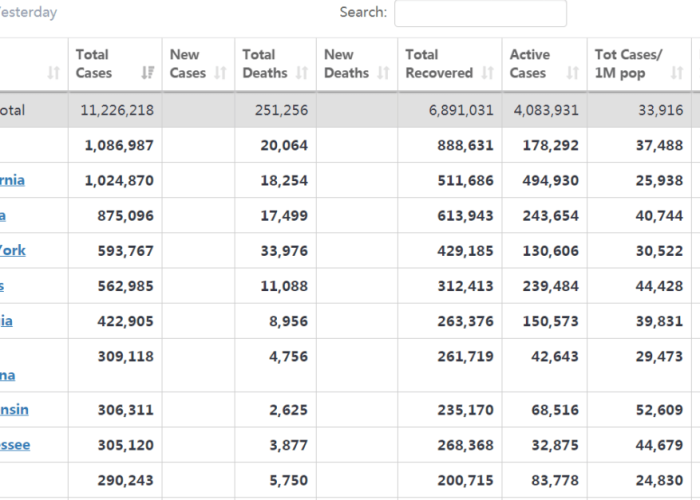Sort by Total Cases column arrow
The width and height of the screenshot is (700, 500).
[148, 73]
